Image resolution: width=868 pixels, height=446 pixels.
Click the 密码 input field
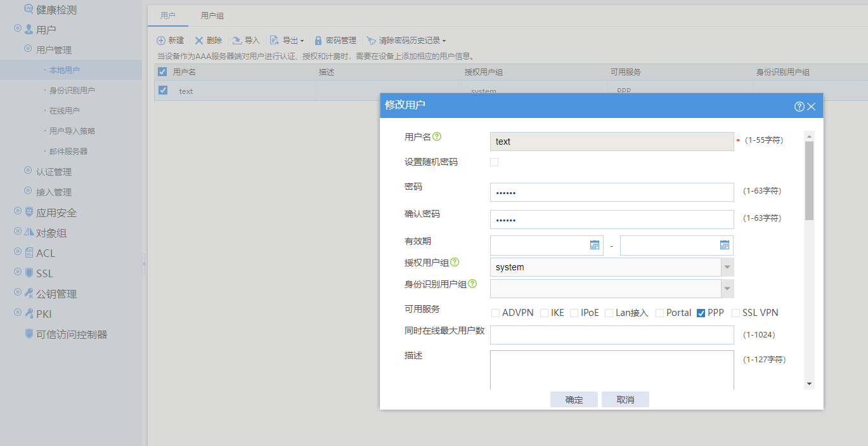612,192
